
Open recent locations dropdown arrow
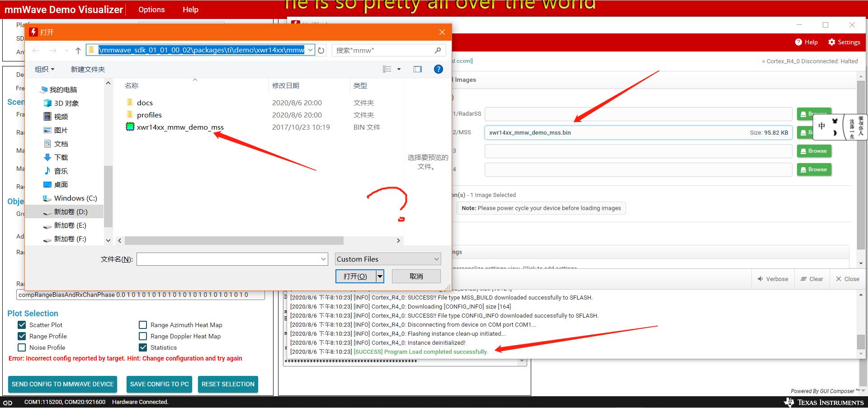pos(67,51)
